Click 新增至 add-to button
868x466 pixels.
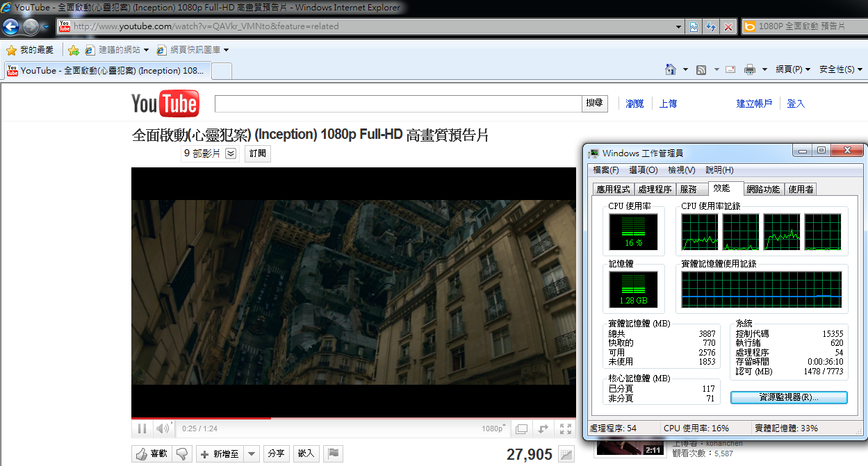(220, 453)
